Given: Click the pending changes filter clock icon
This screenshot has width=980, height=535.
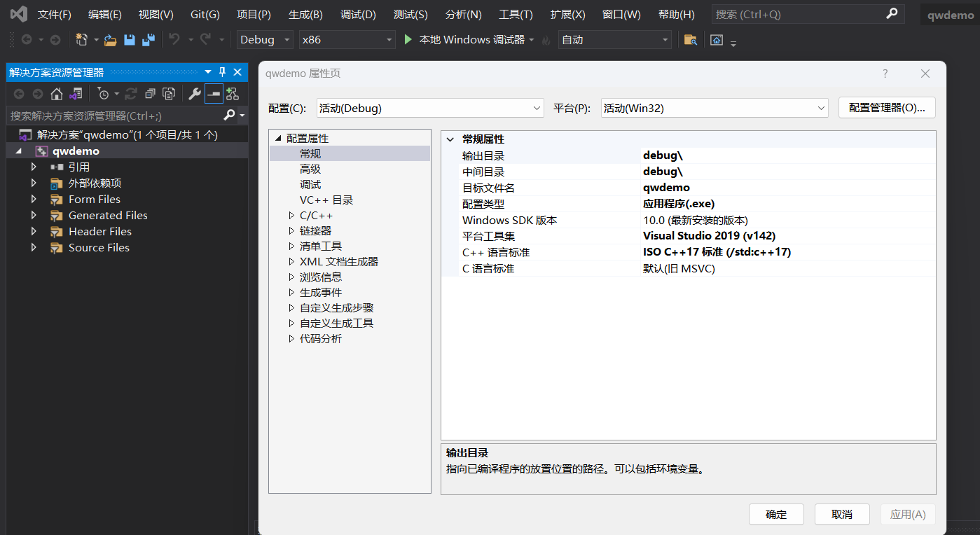Looking at the screenshot, I should pyautogui.click(x=103, y=94).
